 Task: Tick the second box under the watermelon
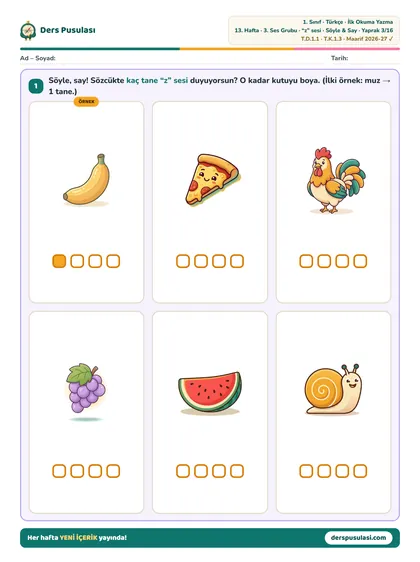[201, 471]
